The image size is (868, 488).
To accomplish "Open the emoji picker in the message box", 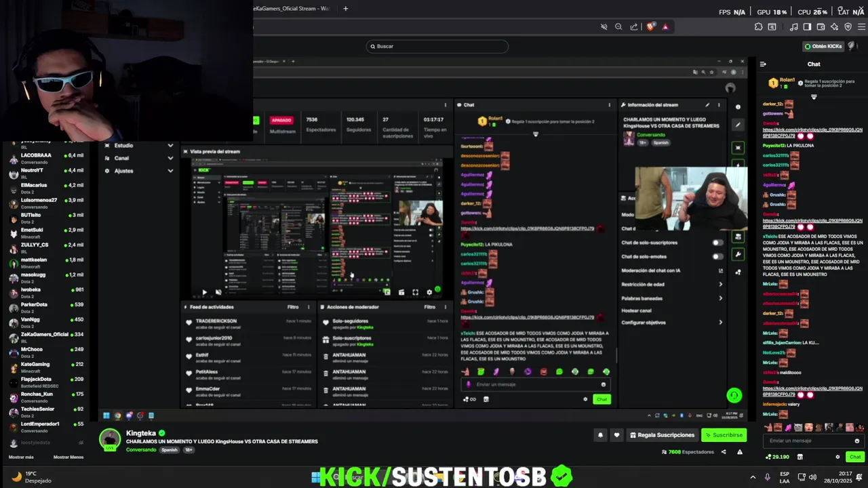I will [856, 441].
